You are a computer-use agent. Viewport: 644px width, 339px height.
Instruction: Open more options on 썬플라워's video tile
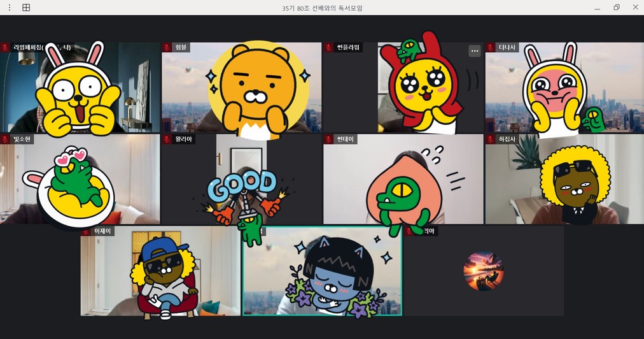pyautogui.click(x=474, y=51)
